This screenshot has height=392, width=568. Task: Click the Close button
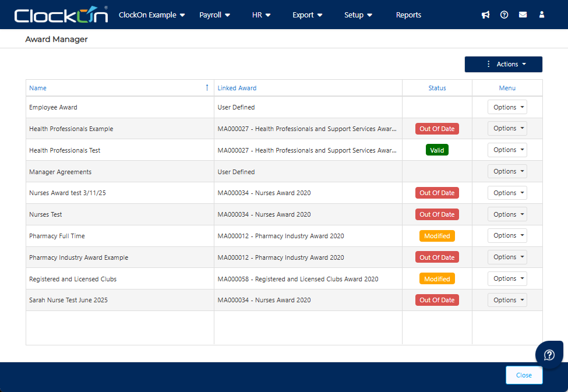[524, 375]
